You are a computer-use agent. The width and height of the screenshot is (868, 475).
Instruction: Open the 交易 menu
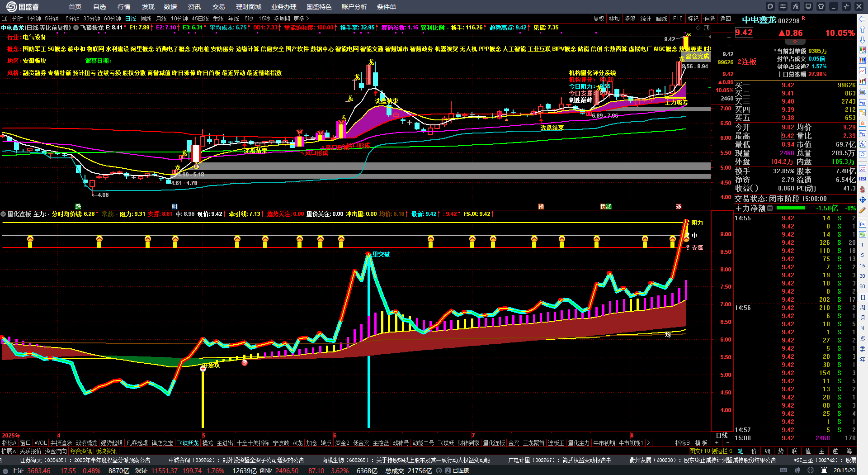219,7
